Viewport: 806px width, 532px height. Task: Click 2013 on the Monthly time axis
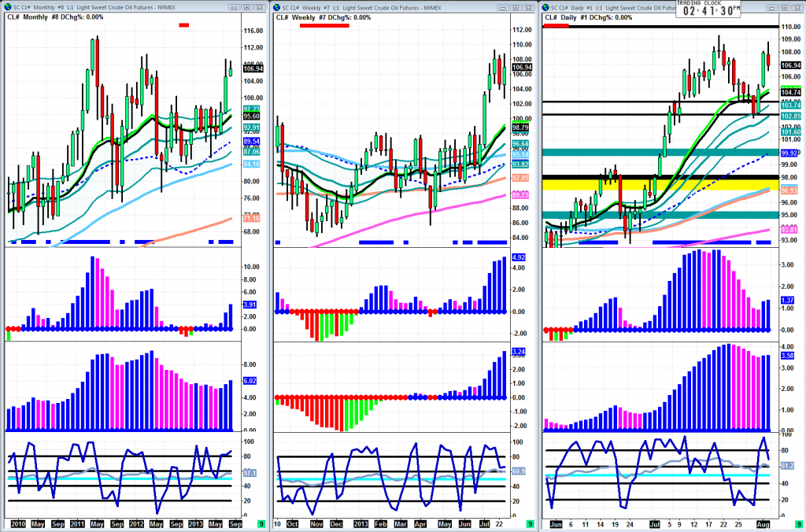point(194,523)
